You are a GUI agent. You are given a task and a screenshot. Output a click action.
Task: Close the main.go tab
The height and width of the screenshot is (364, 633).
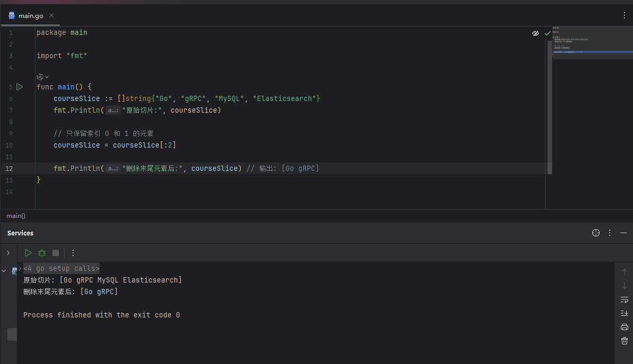tap(51, 15)
